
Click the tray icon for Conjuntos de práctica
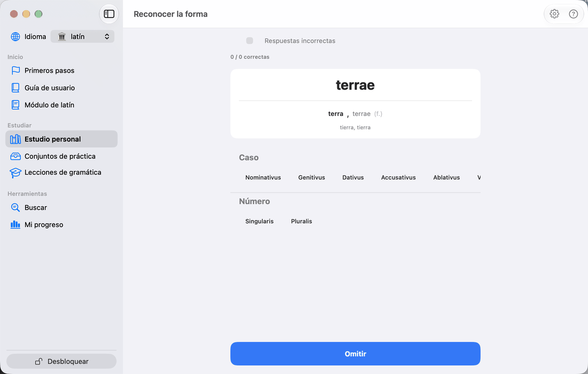[x=16, y=156]
